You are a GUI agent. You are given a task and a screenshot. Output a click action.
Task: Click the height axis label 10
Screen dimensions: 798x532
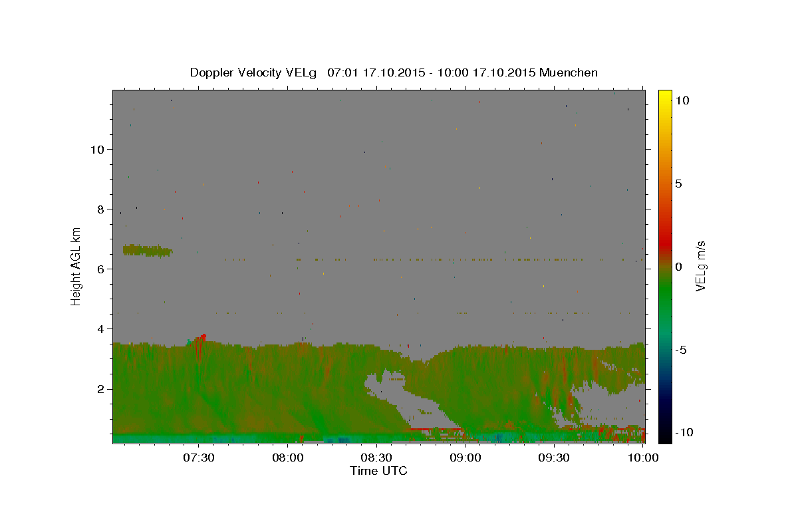point(97,149)
